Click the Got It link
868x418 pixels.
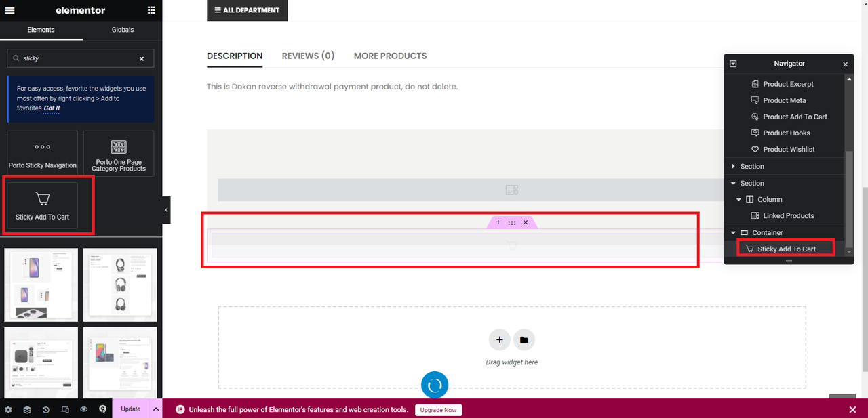click(x=52, y=108)
